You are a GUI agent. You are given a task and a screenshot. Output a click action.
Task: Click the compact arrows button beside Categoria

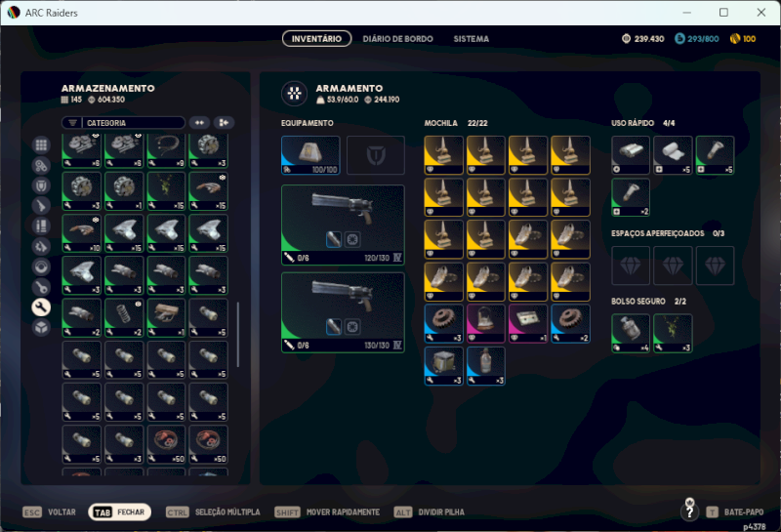(x=200, y=123)
